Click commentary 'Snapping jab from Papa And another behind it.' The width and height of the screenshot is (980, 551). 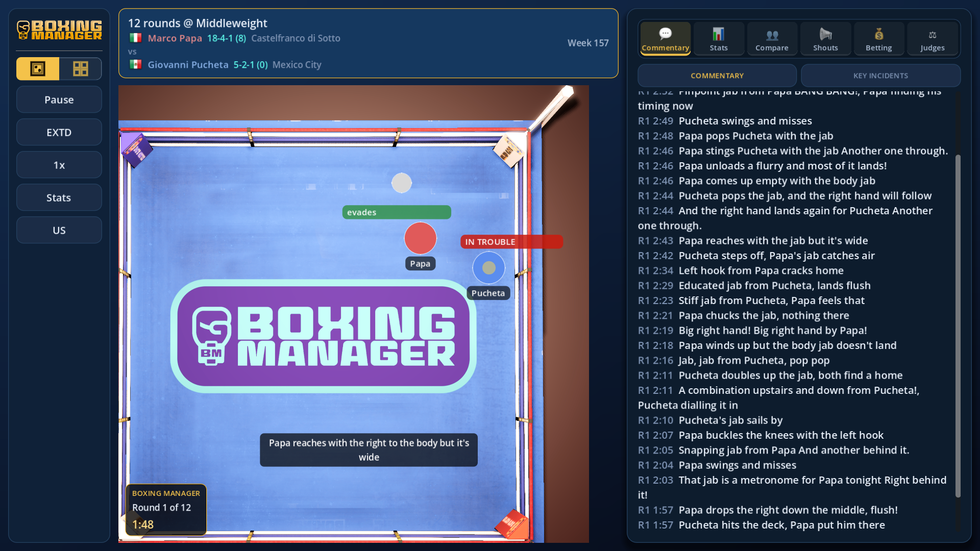tap(794, 450)
